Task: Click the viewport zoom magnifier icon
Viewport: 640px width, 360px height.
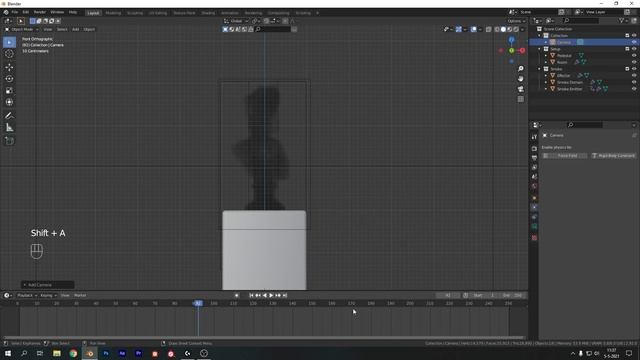Action: (x=520, y=69)
